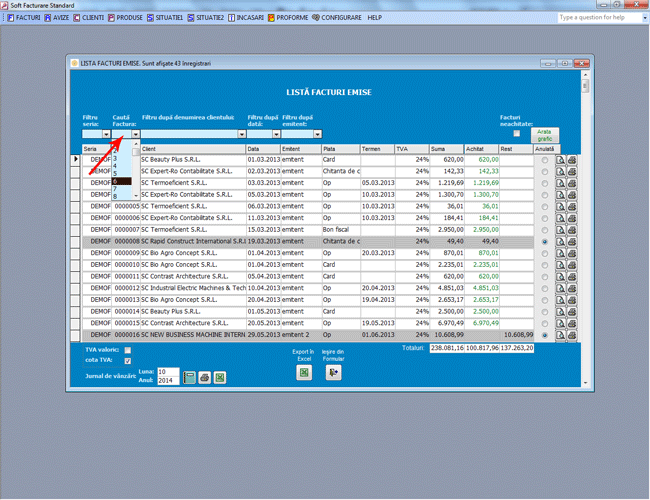Preview invoice 0000013 row
The width and height of the screenshot is (650, 500).
coord(560,300)
